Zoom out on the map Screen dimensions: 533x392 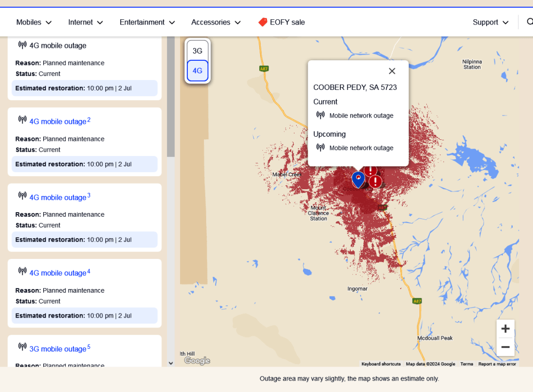pos(505,347)
